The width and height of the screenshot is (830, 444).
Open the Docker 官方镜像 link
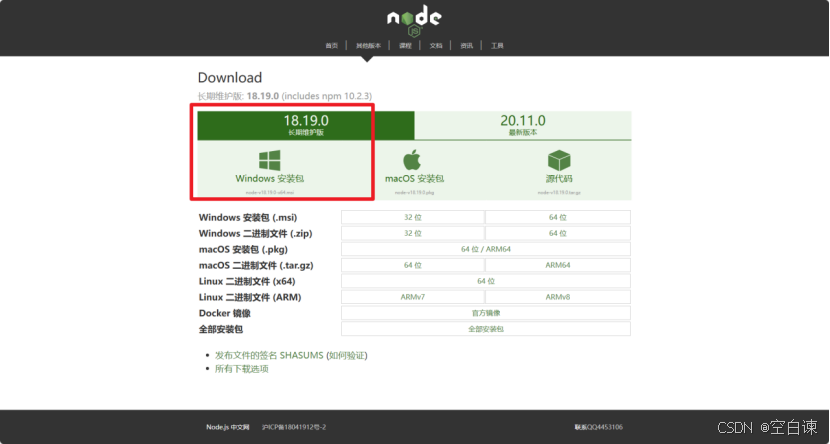[486, 313]
